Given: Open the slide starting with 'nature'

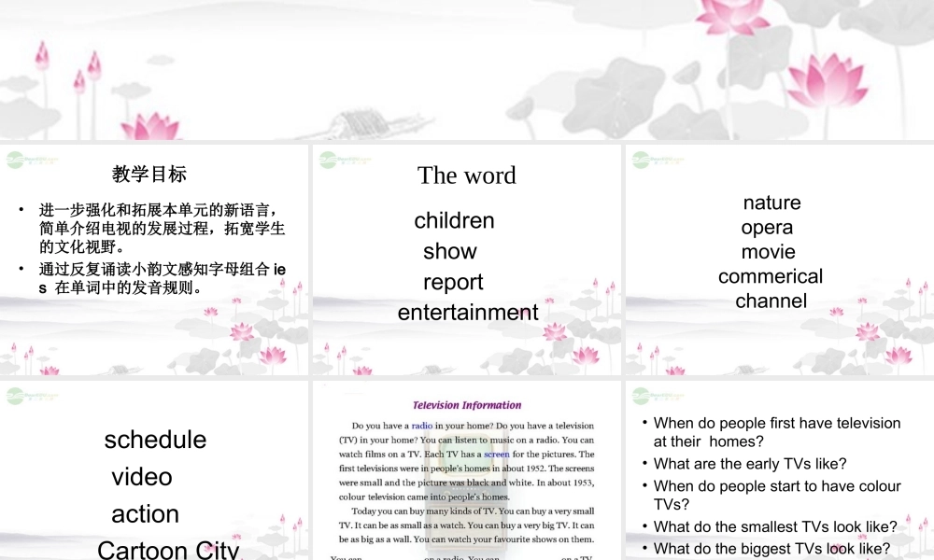Looking at the screenshot, I should pos(780,259).
